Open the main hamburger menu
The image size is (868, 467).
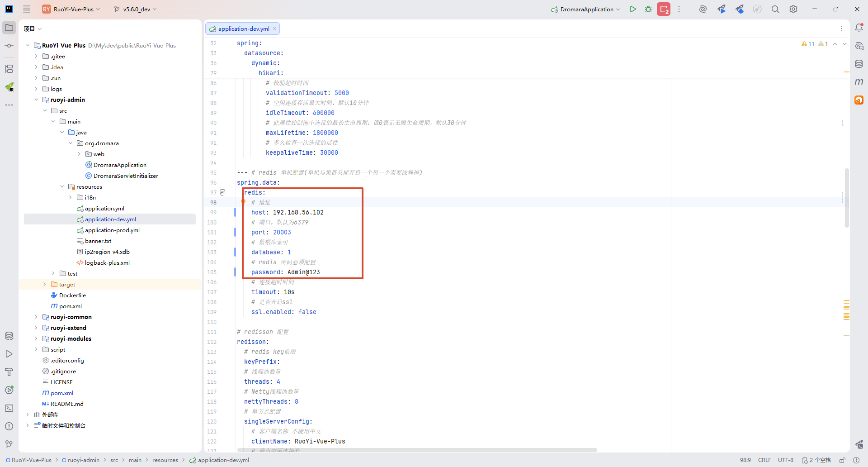point(27,9)
